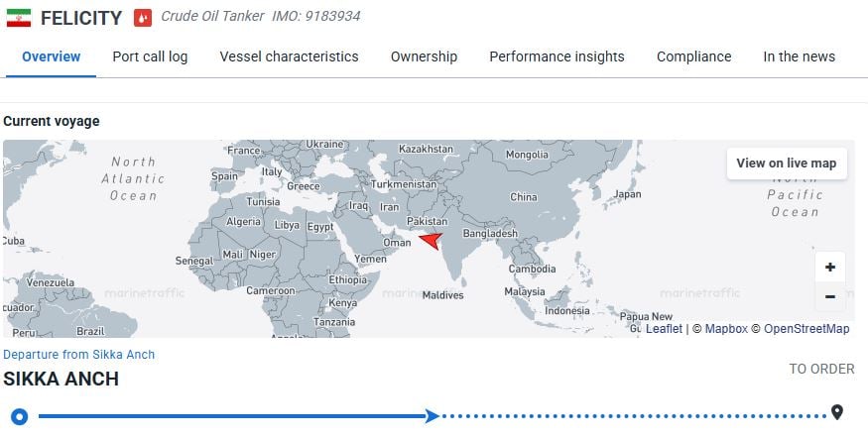Click the voyage progress arrow head
Screen dimensions: 868x437
coord(432,416)
